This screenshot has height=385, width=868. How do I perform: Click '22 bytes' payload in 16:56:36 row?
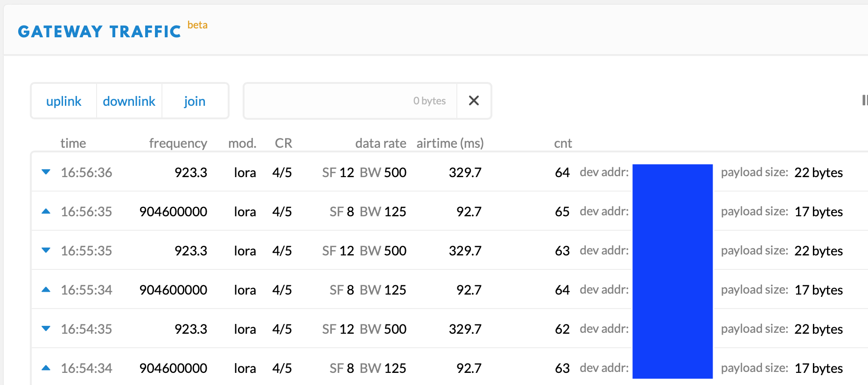click(819, 172)
